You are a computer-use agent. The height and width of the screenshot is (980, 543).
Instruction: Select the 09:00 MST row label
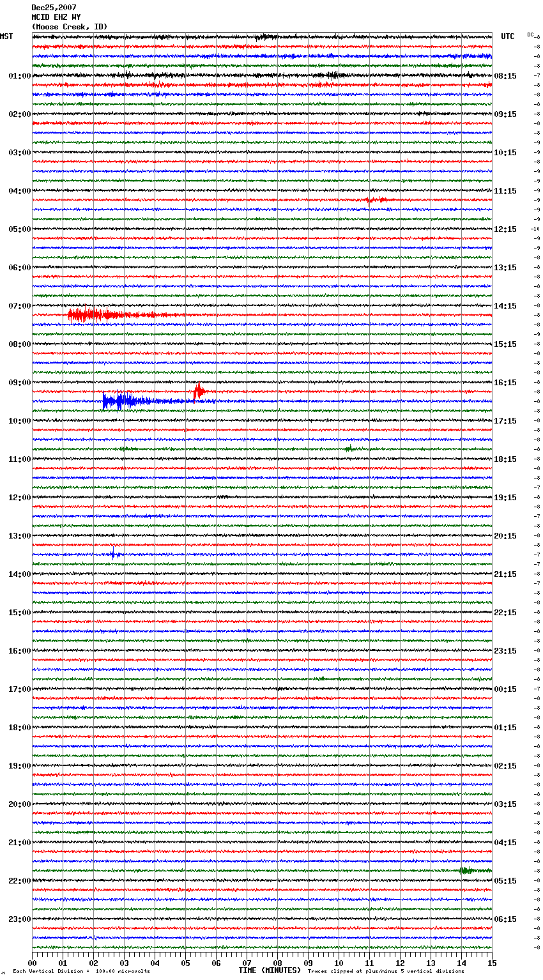coord(20,383)
